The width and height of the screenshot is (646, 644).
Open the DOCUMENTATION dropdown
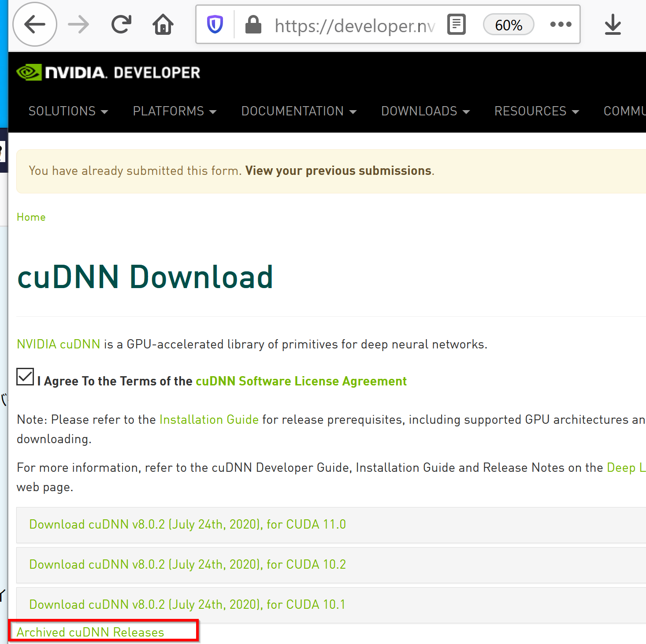pyautogui.click(x=299, y=111)
